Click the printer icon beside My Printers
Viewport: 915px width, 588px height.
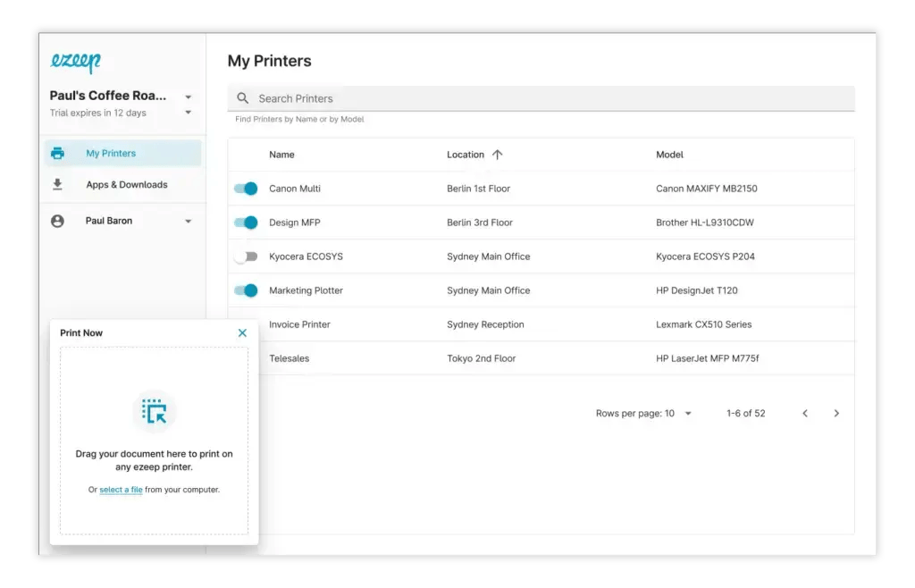point(58,152)
